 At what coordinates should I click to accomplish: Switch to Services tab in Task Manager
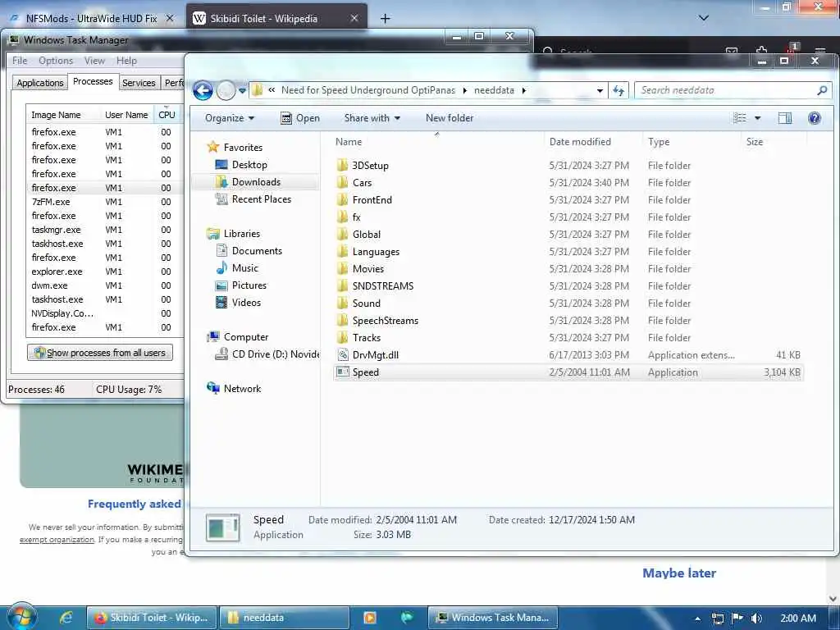[x=139, y=83]
